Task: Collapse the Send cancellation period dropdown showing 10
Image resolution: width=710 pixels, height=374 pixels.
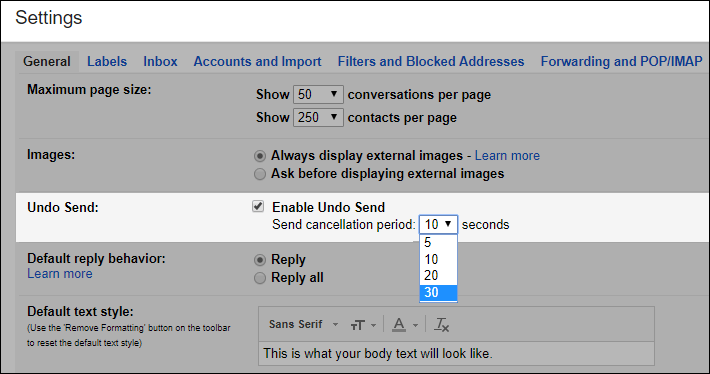Action: click(x=438, y=224)
